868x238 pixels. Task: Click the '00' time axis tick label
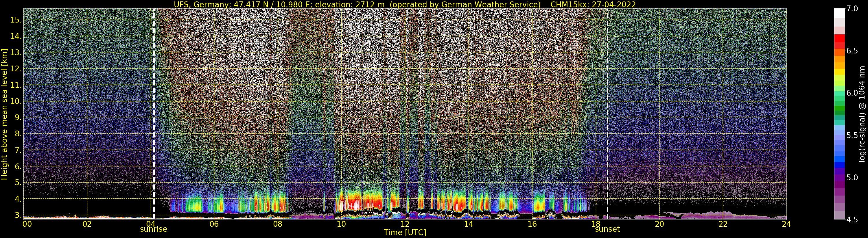point(27,224)
